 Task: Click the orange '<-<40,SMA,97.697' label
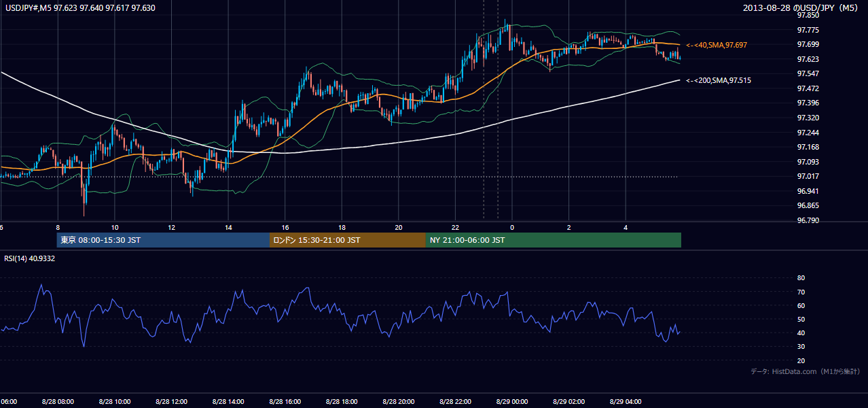(718, 45)
